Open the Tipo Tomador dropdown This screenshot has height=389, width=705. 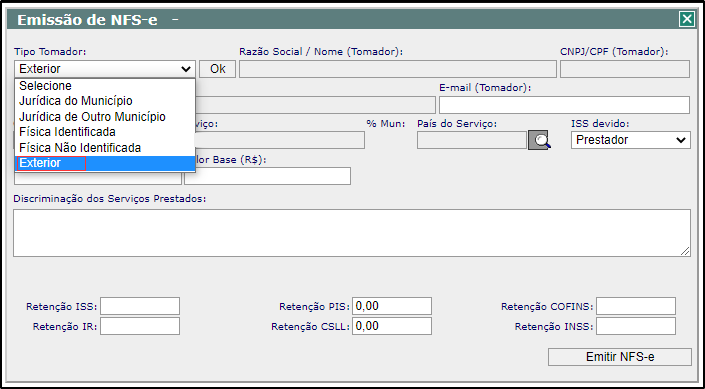(105, 69)
